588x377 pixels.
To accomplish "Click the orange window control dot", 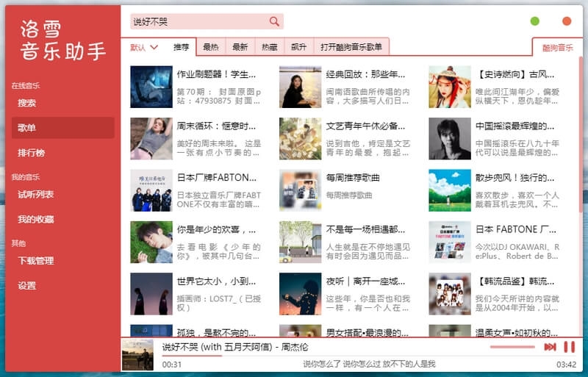I will [567, 21].
